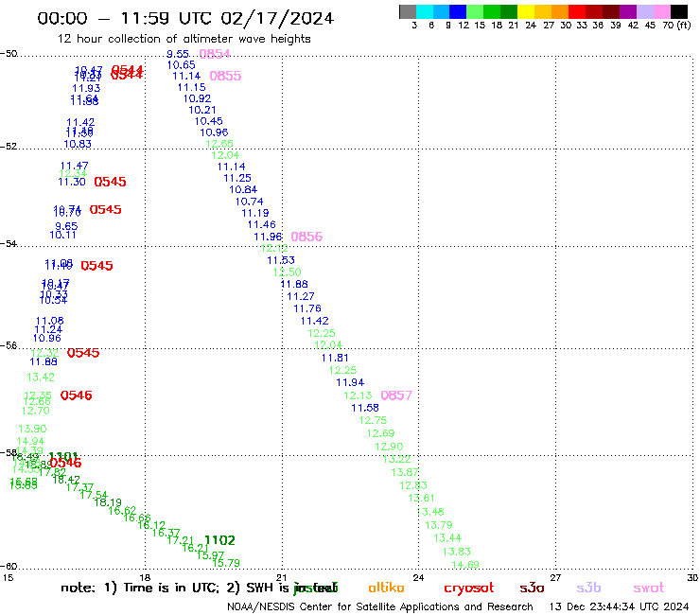Screen dimensions: 700x615
Task: Click the wave height value '11.46'
Action: 262,224
